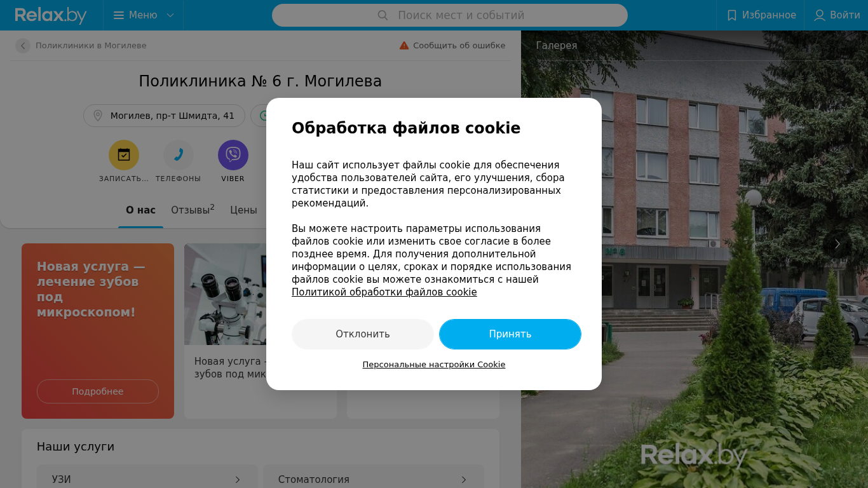
Task: Switch to the Отзывы tab
Action: coord(193,210)
